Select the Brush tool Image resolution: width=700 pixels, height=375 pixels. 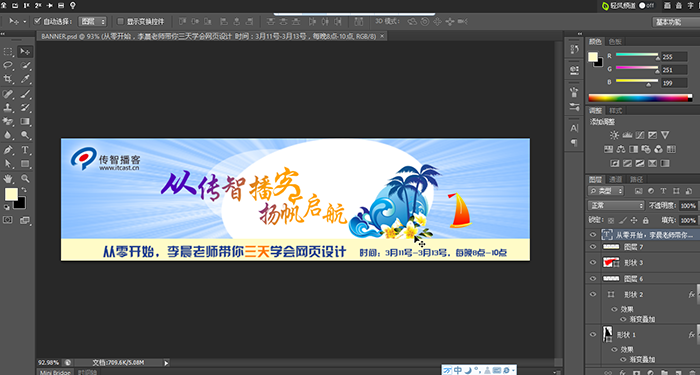[x=25, y=94]
